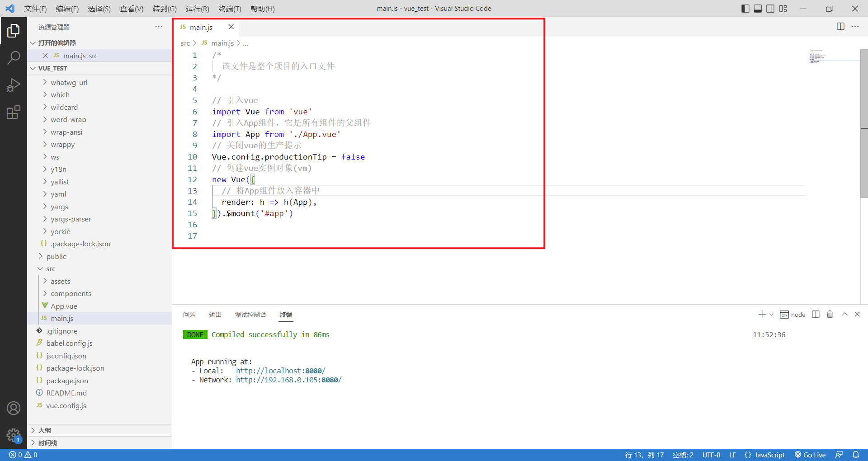Select the 终端 panel tab
Viewport: 868px width, 461px height.
point(286,315)
